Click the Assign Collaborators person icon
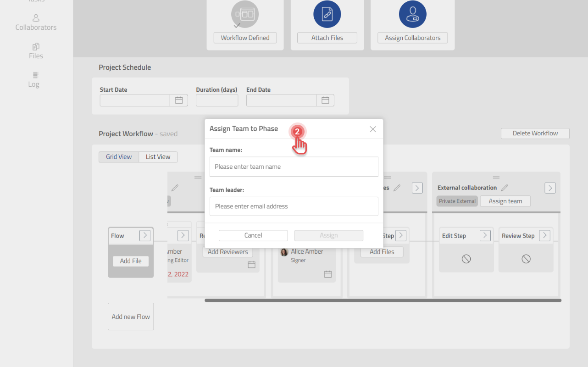 (412, 14)
